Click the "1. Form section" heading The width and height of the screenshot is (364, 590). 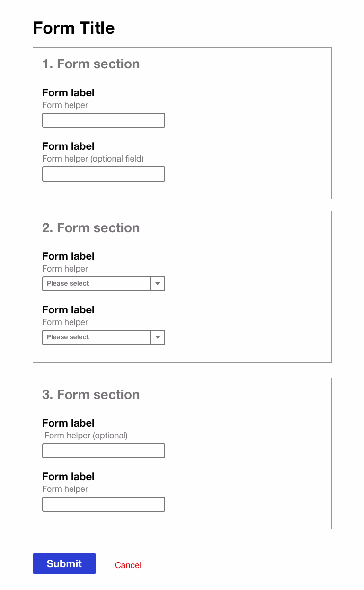[x=91, y=64]
